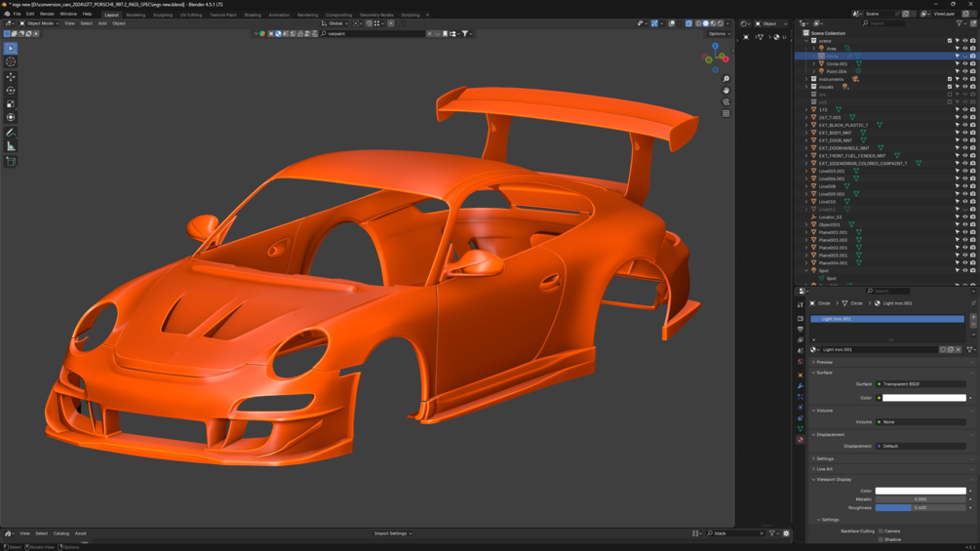Click the viewport Options button
980x551 pixels.
pyautogui.click(x=720, y=33)
